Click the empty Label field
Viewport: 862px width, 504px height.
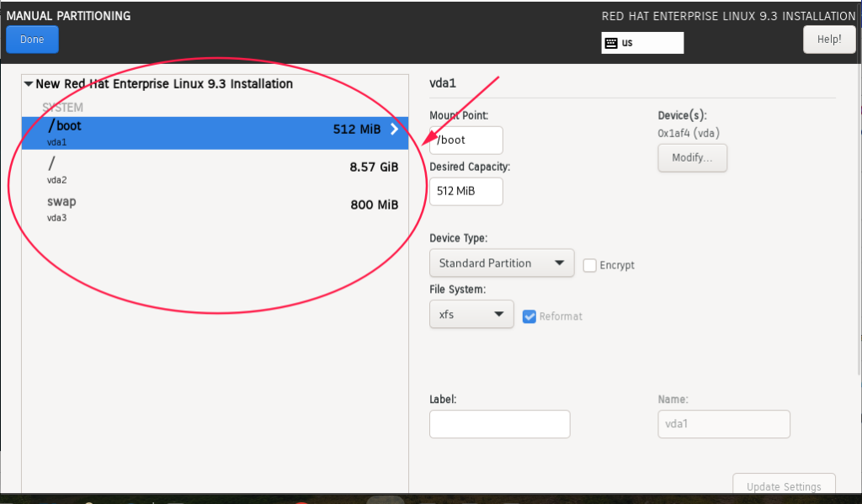pos(499,424)
